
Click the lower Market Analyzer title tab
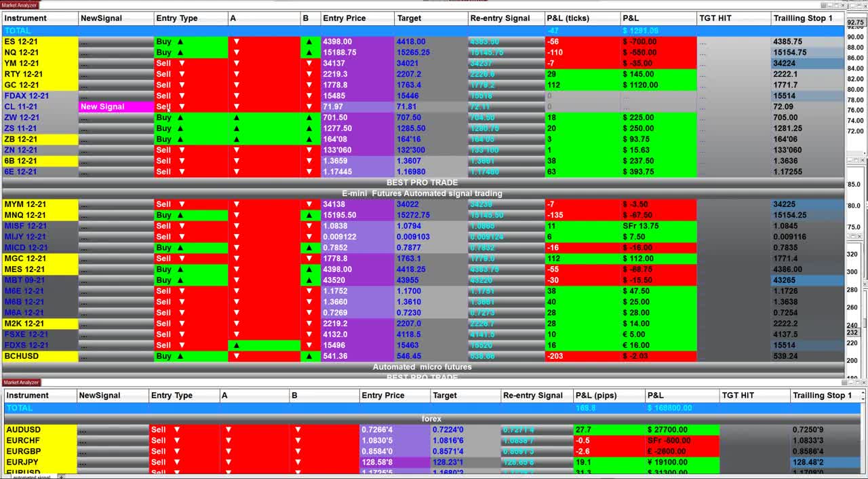(x=21, y=382)
